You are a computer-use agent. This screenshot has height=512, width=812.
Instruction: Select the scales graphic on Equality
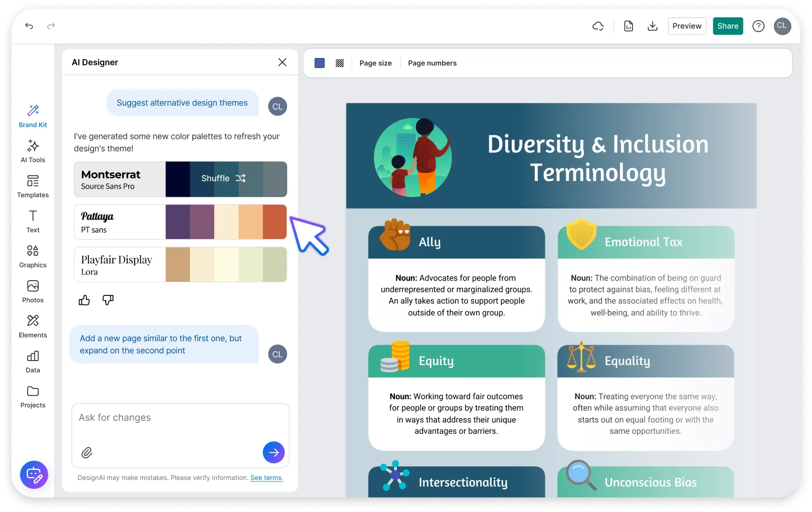pyautogui.click(x=581, y=356)
